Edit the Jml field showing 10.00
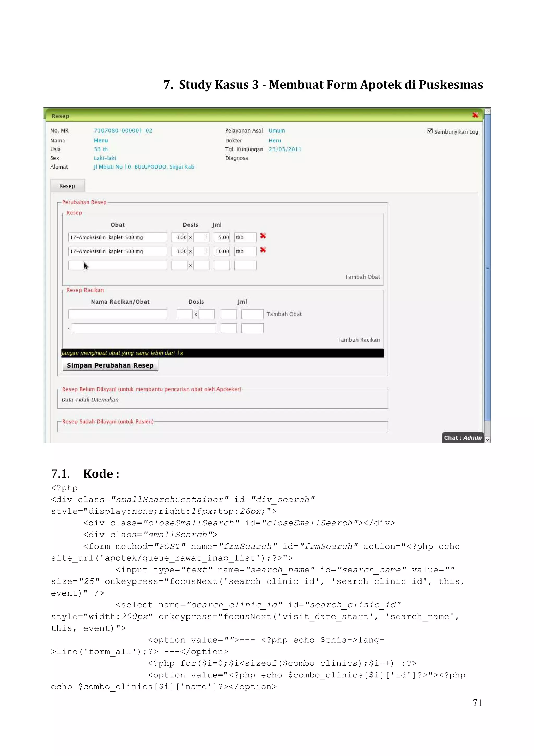This screenshot has height=756, width=534. [222, 251]
